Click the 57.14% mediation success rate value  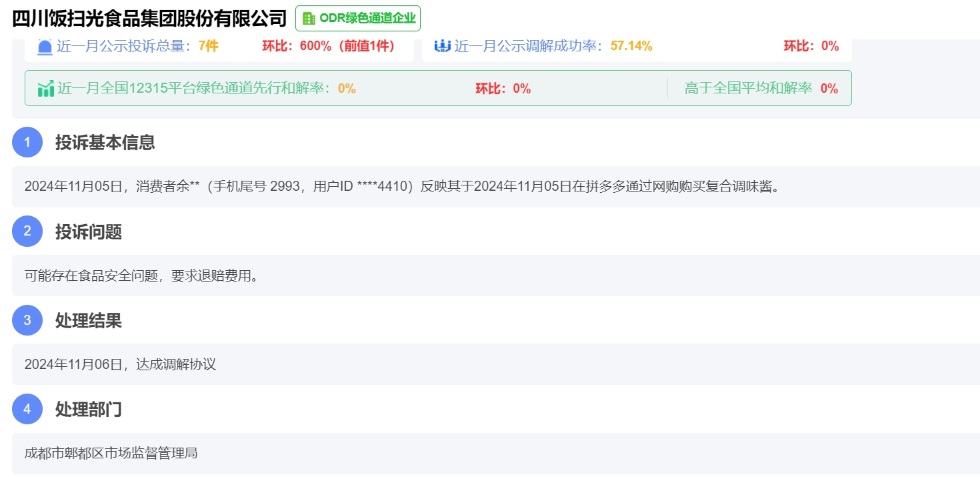[x=631, y=46]
